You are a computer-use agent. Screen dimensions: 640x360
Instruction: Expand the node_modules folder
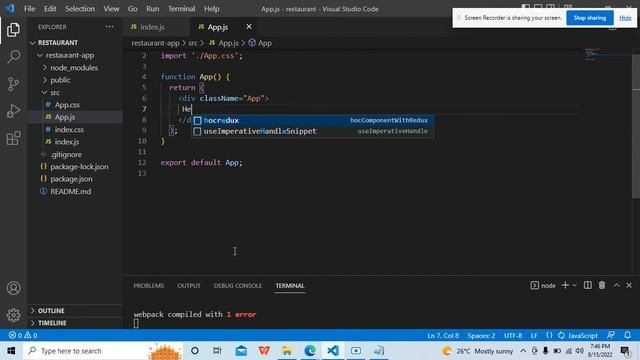75,68
